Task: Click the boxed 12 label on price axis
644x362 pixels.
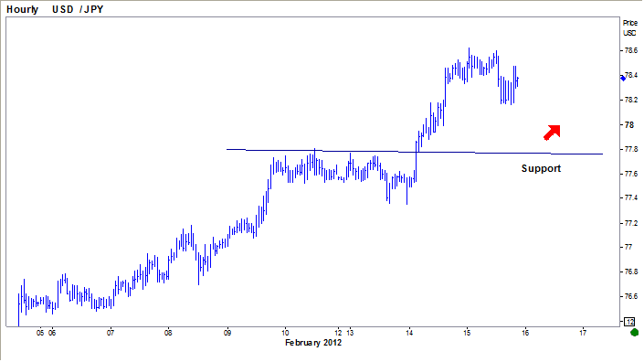Action: click(x=629, y=322)
